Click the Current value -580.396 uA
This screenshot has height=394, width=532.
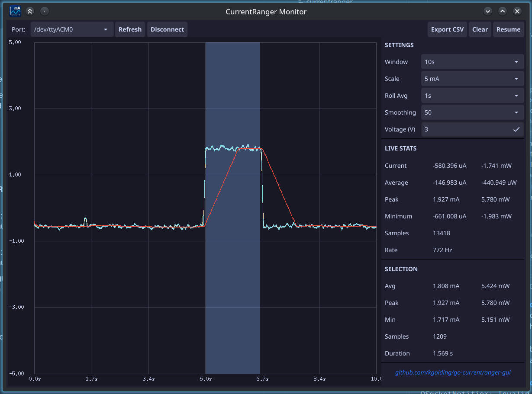[x=449, y=166]
